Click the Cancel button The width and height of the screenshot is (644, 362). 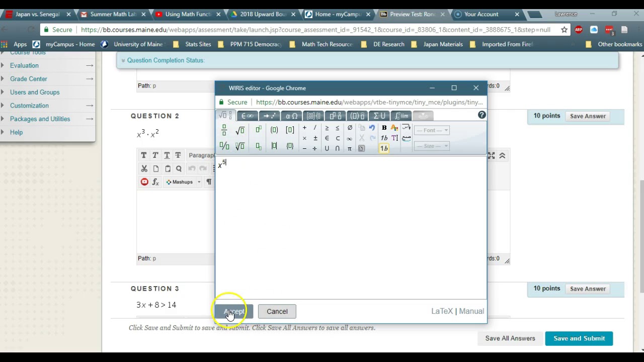[277, 311]
